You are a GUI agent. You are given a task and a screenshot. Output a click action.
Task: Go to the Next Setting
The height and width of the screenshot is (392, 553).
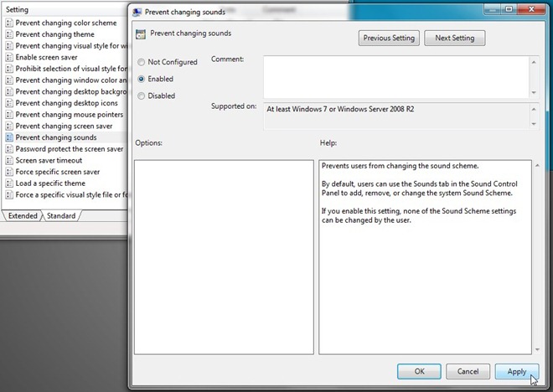tap(455, 38)
